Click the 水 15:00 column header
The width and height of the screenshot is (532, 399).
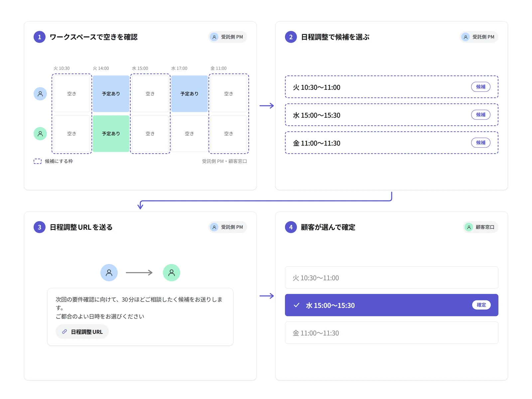[140, 68]
